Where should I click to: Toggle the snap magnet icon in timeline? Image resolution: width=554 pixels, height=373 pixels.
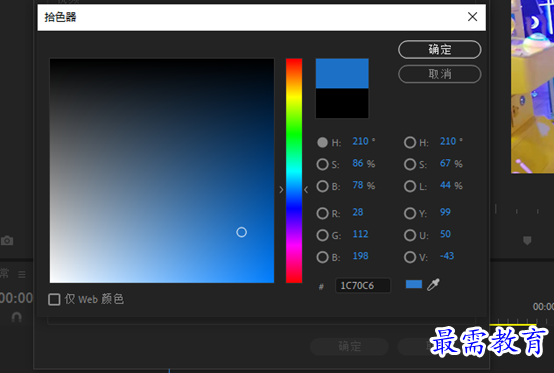point(17,317)
